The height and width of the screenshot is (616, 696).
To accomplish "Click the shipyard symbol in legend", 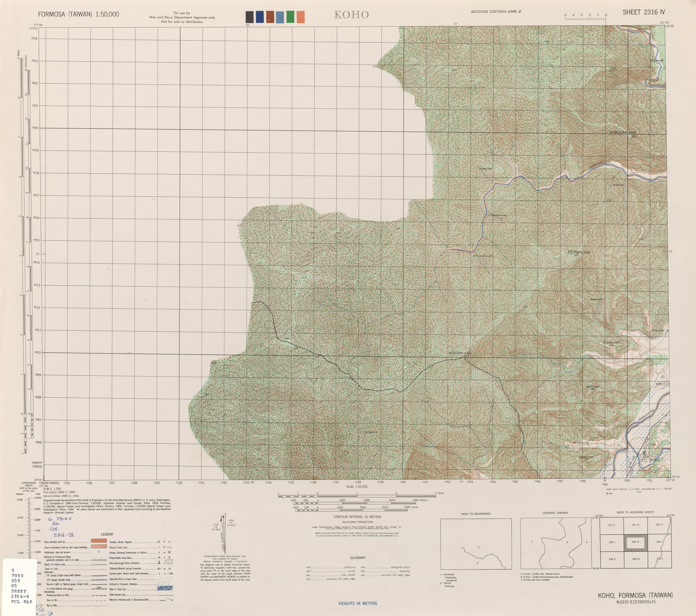I will (159, 569).
